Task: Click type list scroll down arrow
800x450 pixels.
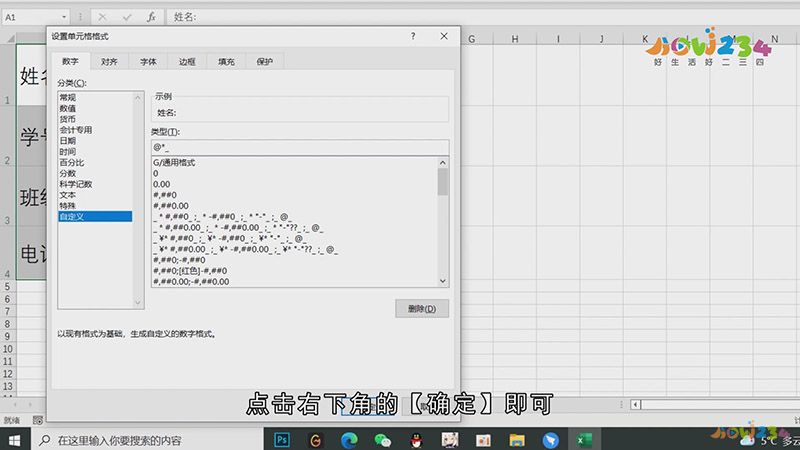Action: [x=442, y=281]
